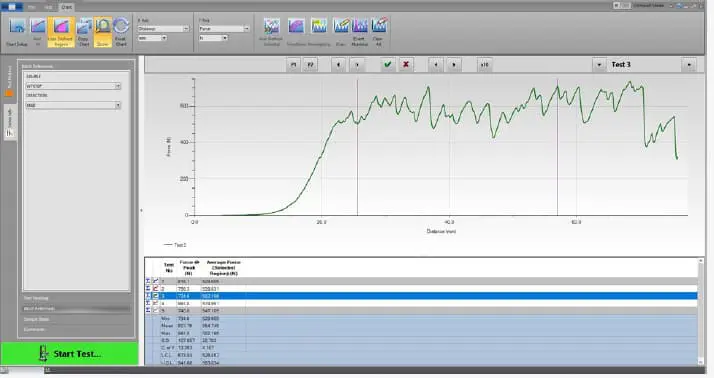
Task: Toggle the Zoom tool in ribbon
Action: 103,32
